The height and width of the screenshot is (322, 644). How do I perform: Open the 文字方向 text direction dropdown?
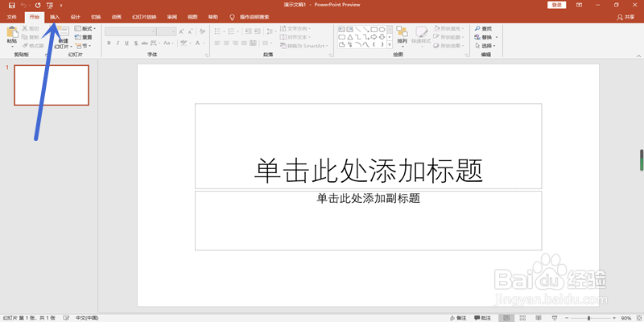pyautogui.click(x=295, y=28)
